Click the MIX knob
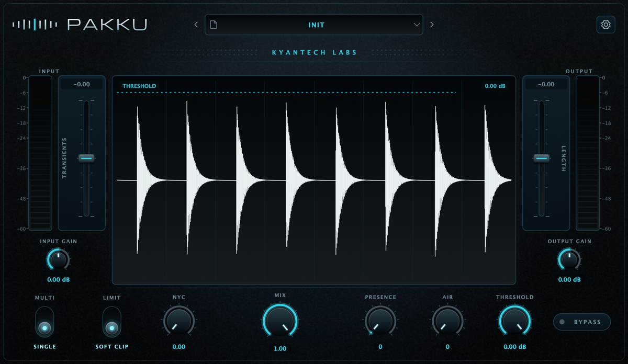628x364 pixels. click(x=280, y=322)
